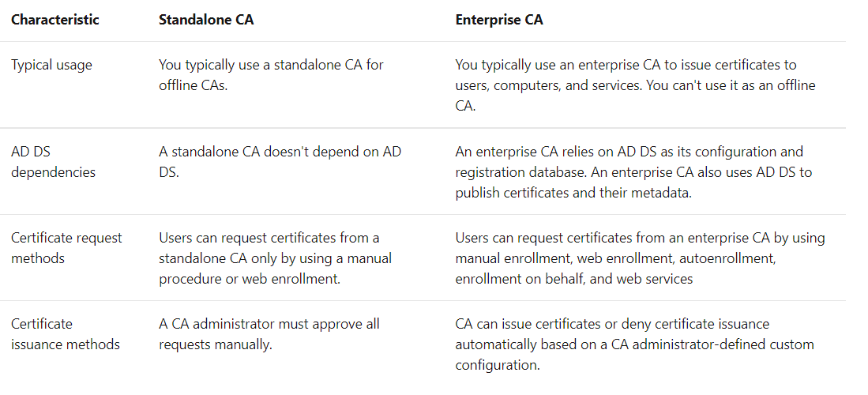The image size is (868, 395).
Task: Click the 'enrollment on behalf, and web services' line
Action: point(574,279)
